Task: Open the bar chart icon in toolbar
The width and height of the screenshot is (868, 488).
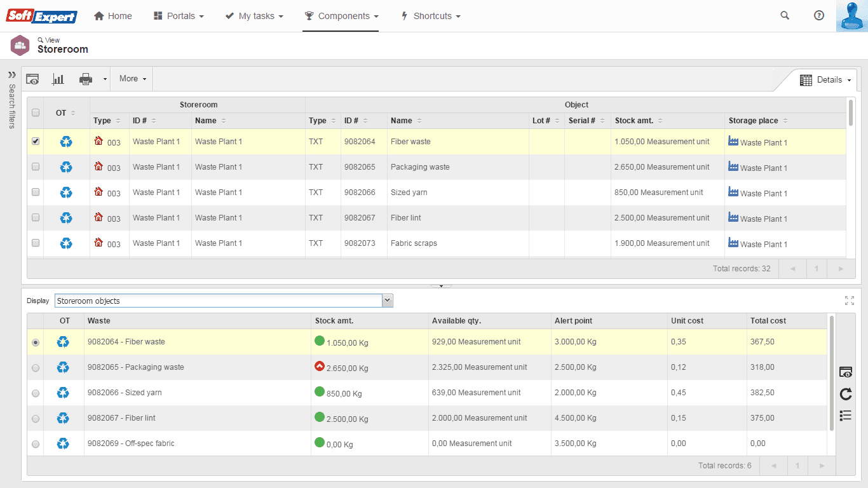Action: tap(58, 79)
